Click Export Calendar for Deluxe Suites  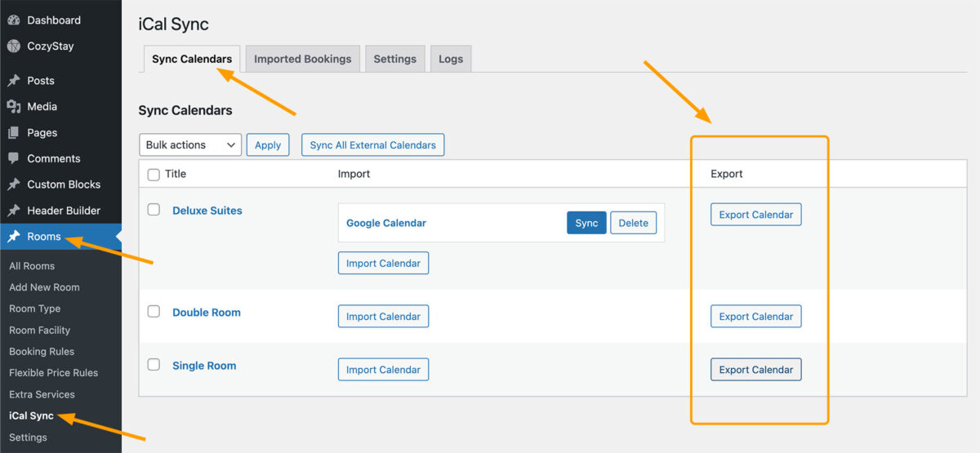pyautogui.click(x=756, y=215)
